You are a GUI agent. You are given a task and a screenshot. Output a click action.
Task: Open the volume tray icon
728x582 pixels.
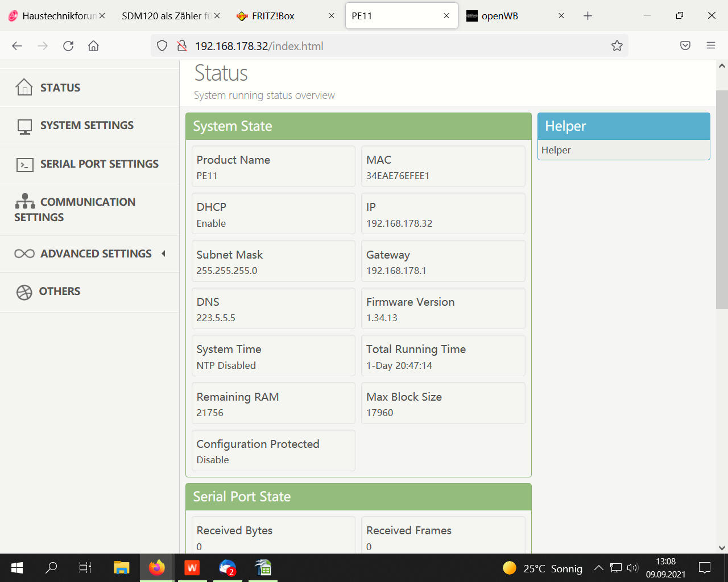pyautogui.click(x=632, y=568)
